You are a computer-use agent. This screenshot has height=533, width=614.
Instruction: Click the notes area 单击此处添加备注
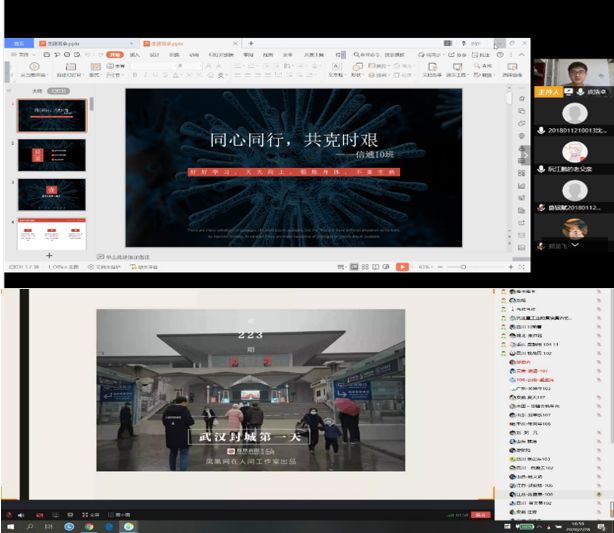130,257
